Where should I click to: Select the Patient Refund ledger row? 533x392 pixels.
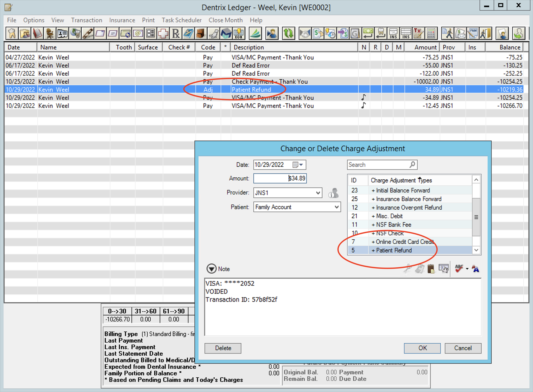264,89
